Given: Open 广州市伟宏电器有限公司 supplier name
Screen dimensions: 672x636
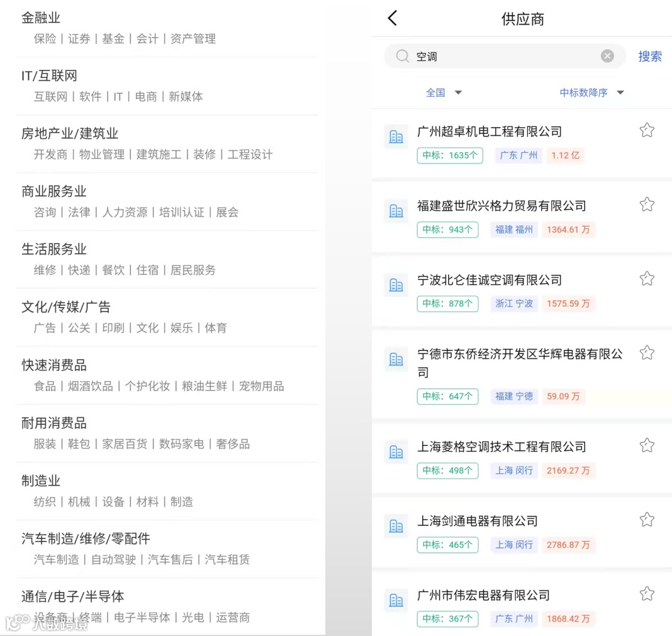Looking at the screenshot, I should pos(483,595).
